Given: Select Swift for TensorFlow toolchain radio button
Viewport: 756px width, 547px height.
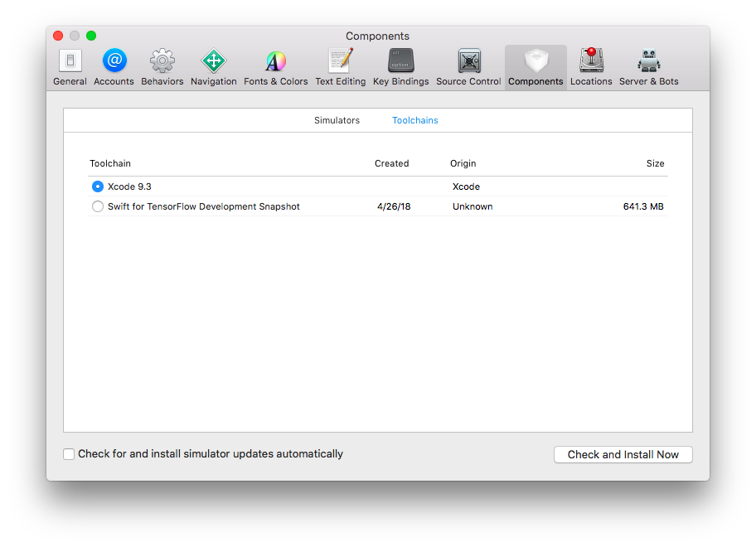Looking at the screenshot, I should (98, 206).
